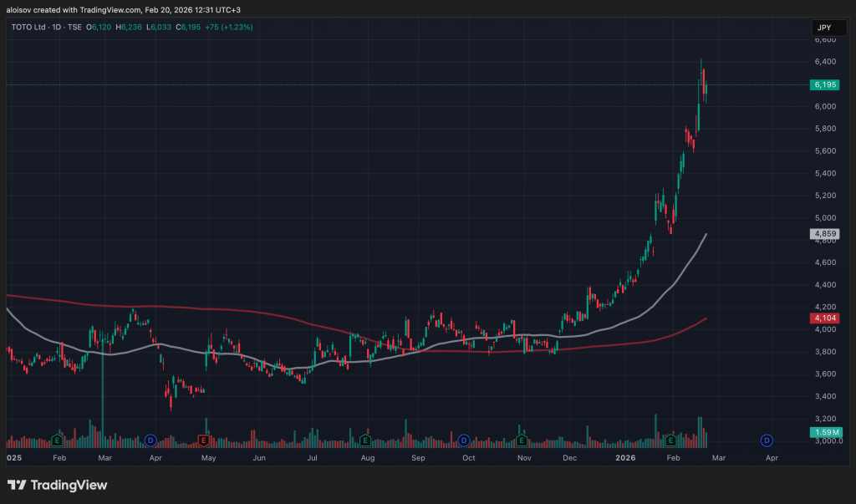Click the dividend D marker near October

463,439
